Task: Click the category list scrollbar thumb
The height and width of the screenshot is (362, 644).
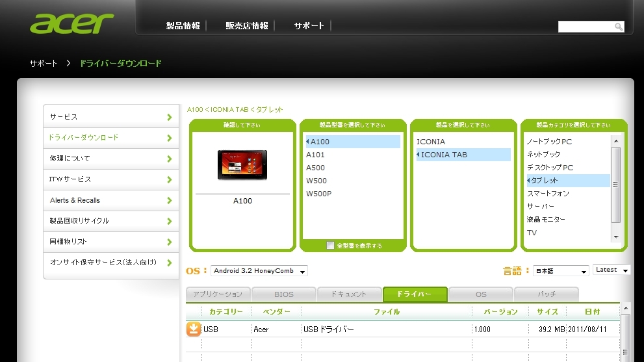Action: (x=615, y=185)
